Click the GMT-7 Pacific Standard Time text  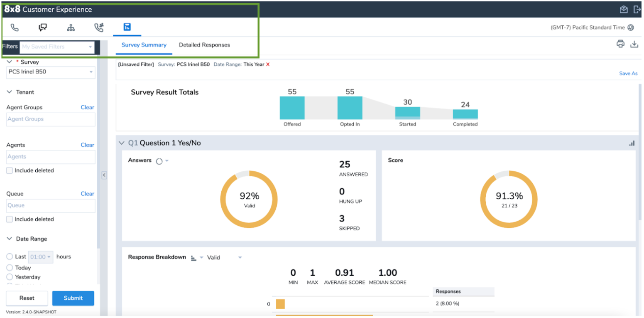coord(588,27)
